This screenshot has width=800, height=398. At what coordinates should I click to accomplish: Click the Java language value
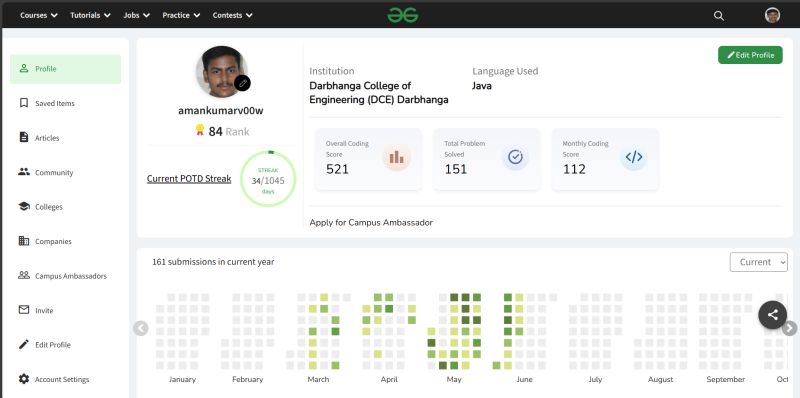point(482,86)
